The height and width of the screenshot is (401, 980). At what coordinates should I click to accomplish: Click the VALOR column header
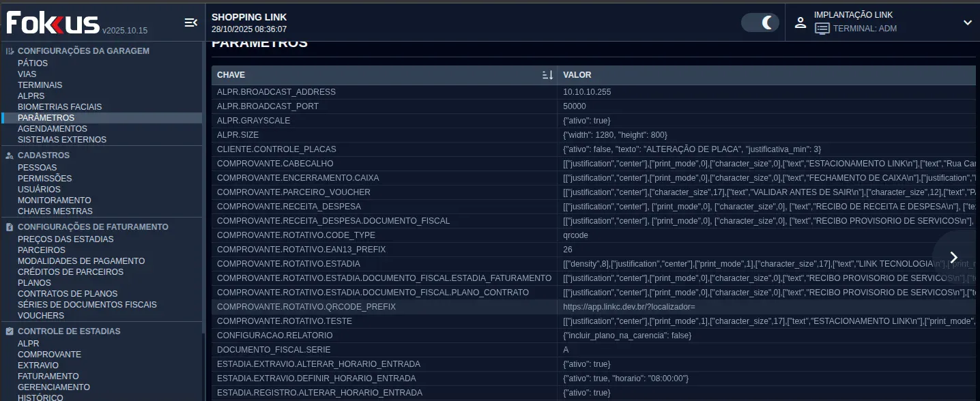[577, 75]
